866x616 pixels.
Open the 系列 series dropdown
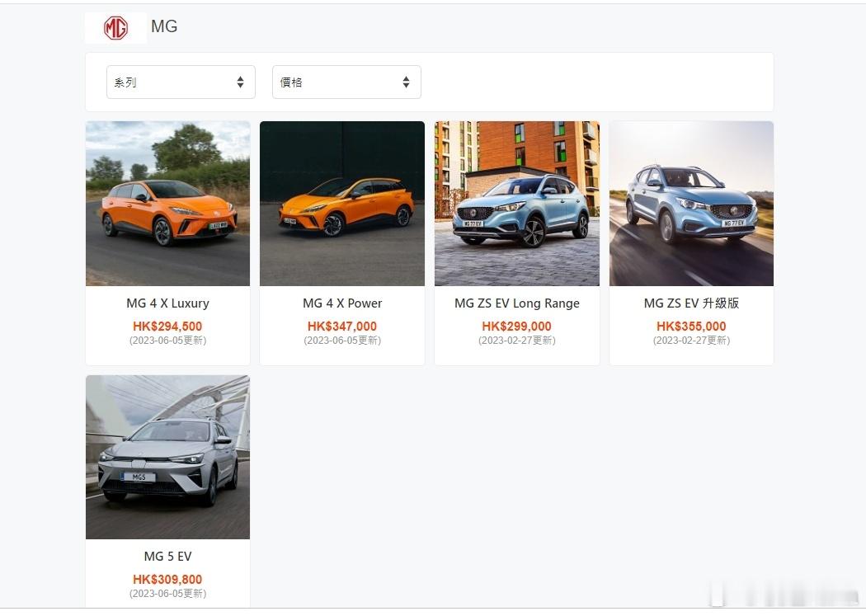click(181, 82)
